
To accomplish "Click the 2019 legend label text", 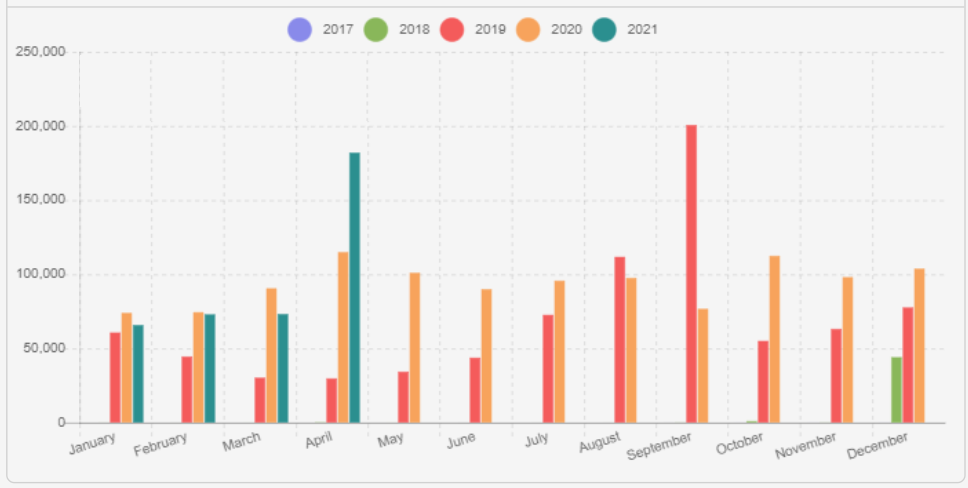I will [490, 30].
